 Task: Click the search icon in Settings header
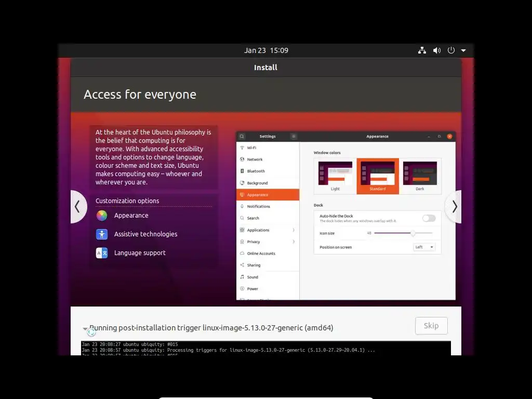242,137
